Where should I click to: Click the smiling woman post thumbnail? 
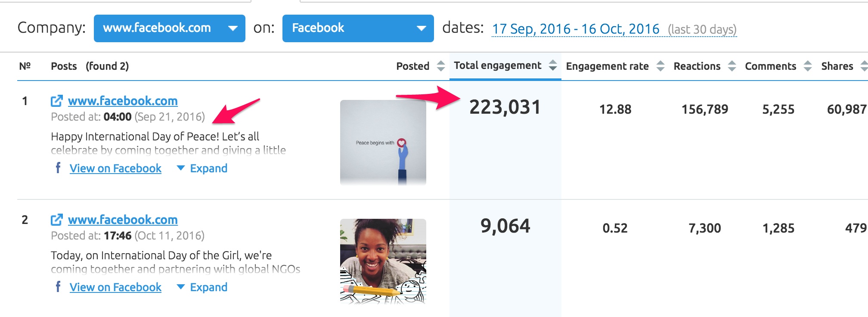tap(383, 261)
